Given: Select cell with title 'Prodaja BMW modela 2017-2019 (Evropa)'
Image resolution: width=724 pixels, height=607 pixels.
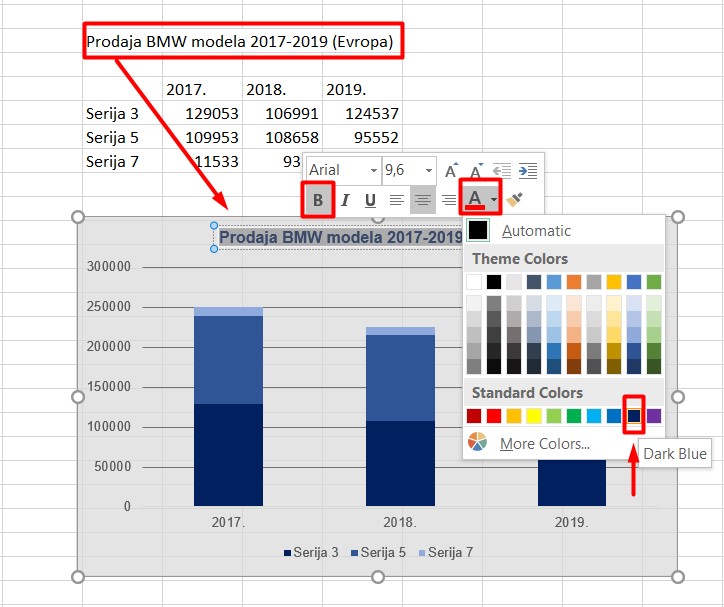Looking at the screenshot, I should pos(239,42).
